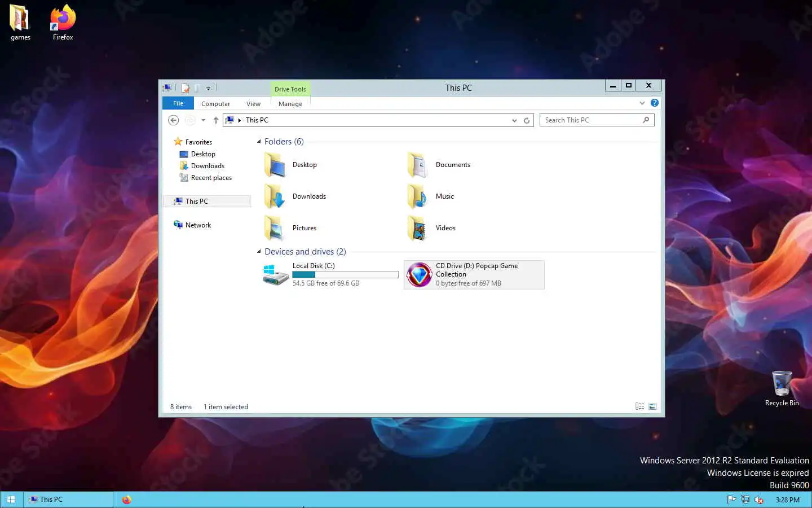Open the Windows Start button

tap(11, 500)
